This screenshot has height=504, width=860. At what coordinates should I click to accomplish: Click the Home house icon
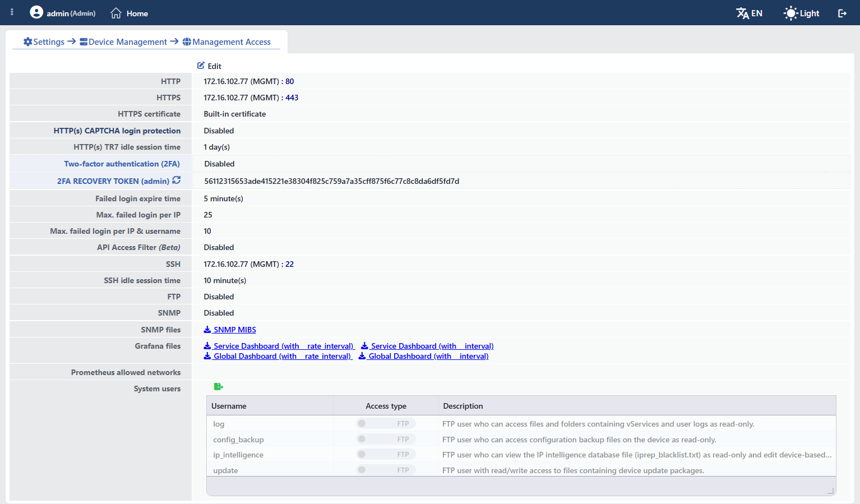116,13
